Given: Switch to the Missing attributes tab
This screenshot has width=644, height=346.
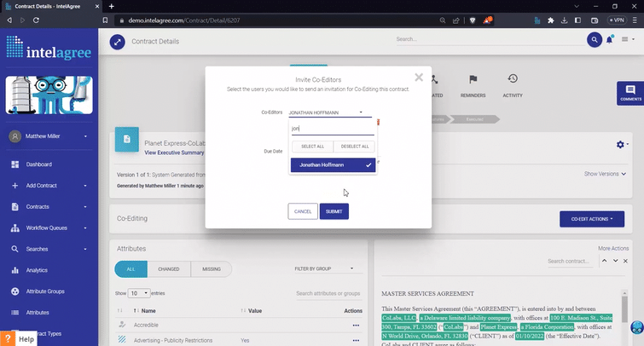Looking at the screenshot, I should click(211, 269).
